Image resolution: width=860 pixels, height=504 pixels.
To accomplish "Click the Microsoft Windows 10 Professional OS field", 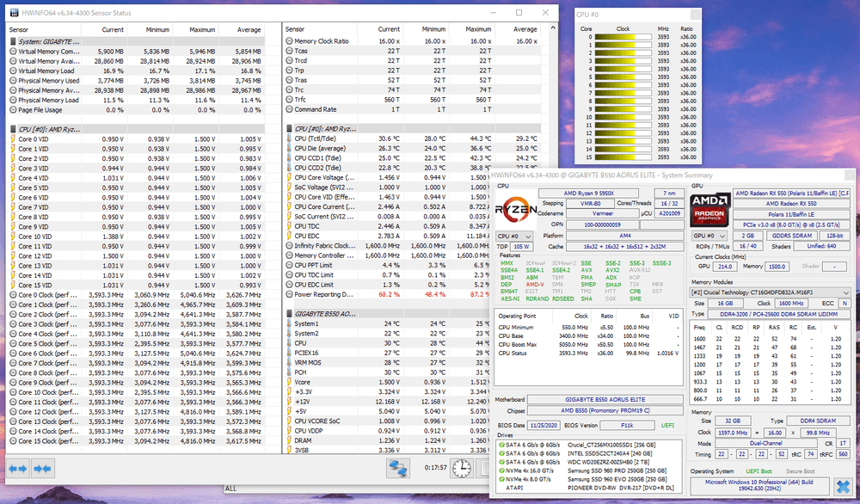I will tap(759, 485).
